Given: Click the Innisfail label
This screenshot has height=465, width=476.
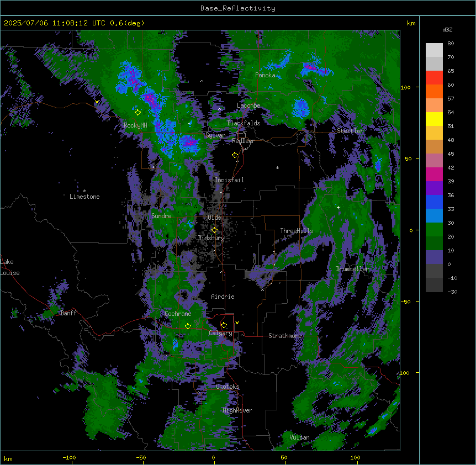Looking at the screenshot, I should pos(229,180).
